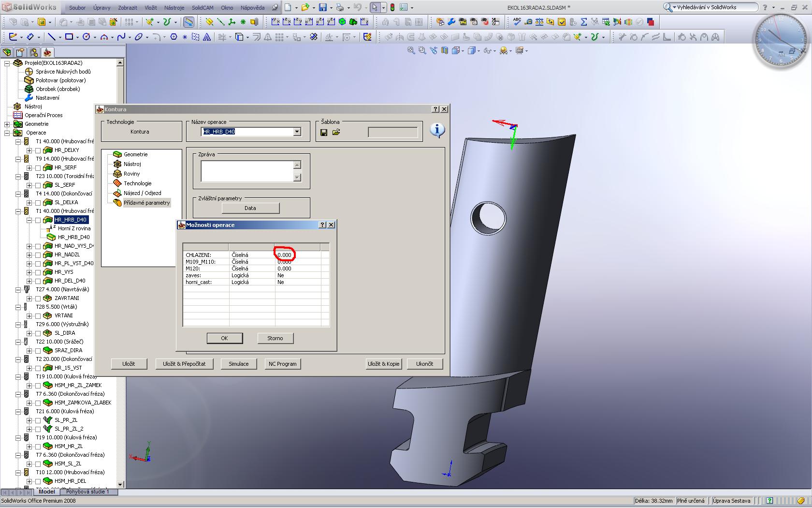Select the Rectangle sketch tool
The width and height of the screenshot is (812, 508).
click(x=69, y=37)
